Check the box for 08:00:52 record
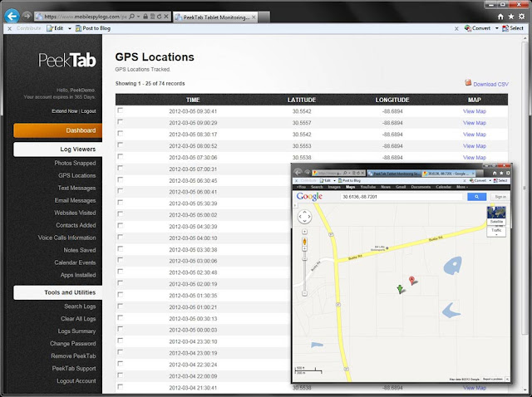This screenshot has width=532, height=397. click(120, 145)
